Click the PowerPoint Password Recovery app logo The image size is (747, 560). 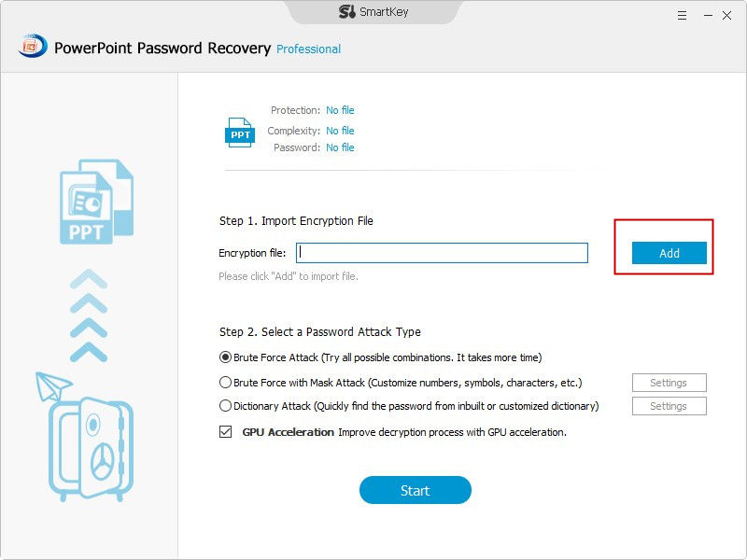[x=33, y=46]
